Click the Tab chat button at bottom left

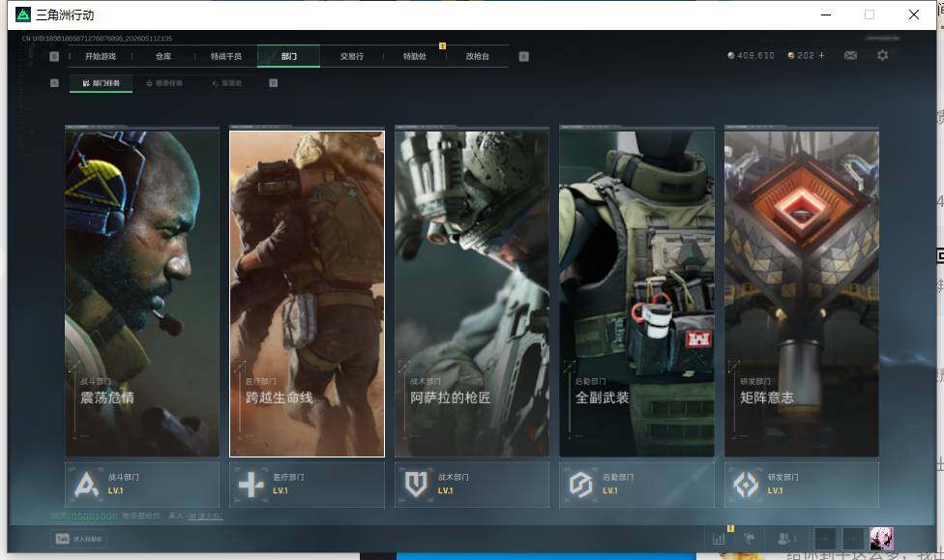click(79, 539)
